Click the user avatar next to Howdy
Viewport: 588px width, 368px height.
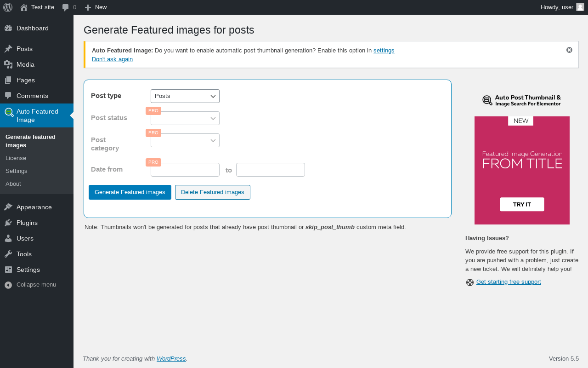pyautogui.click(x=580, y=7)
